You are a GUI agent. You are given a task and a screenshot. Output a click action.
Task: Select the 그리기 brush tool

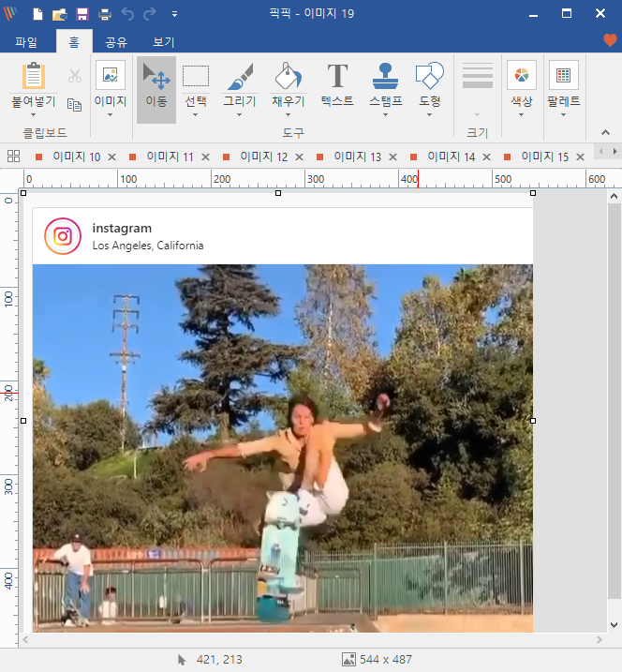point(240,76)
